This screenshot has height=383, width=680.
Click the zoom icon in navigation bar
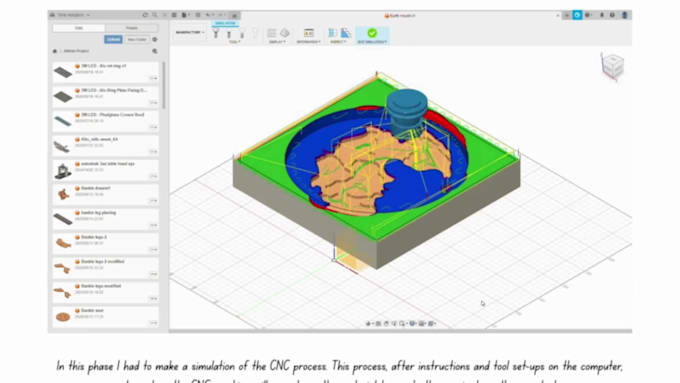click(x=394, y=324)
